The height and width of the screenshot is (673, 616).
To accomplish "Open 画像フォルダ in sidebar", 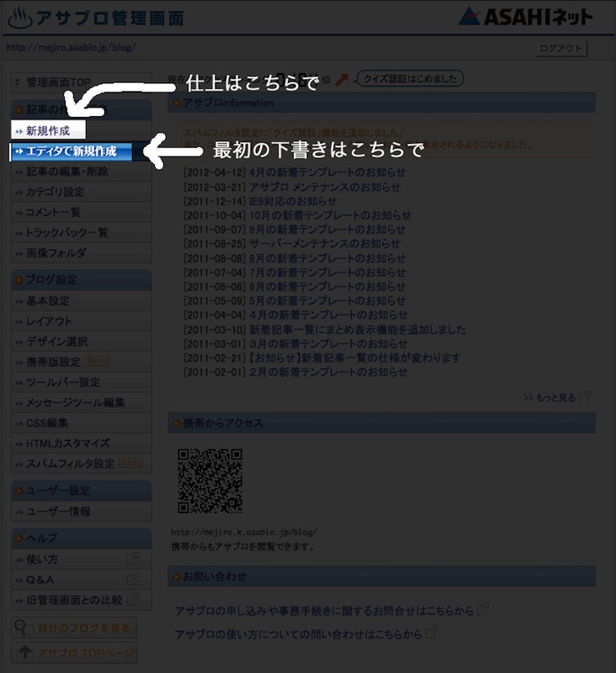I will pos(82,253).
